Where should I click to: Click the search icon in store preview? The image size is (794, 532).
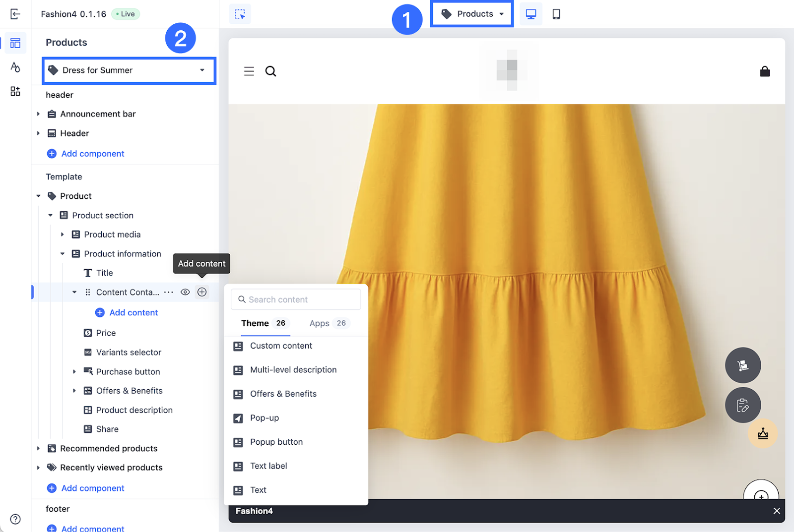point(270,71)
